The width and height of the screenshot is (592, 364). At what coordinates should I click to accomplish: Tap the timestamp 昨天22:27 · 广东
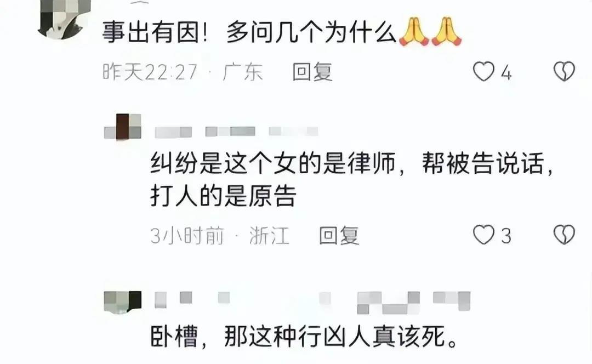(x=183, y=72)
